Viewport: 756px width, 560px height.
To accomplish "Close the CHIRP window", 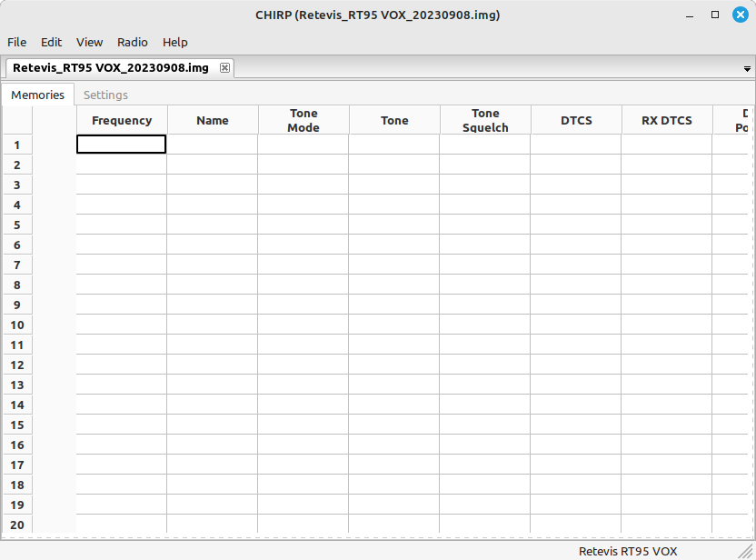I will (x=740, y=15).
